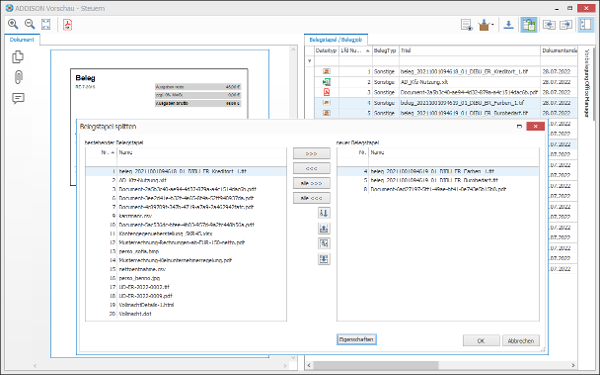Sort existing stack by Nr. column header

pyautogui.click(x=101, y=152)
